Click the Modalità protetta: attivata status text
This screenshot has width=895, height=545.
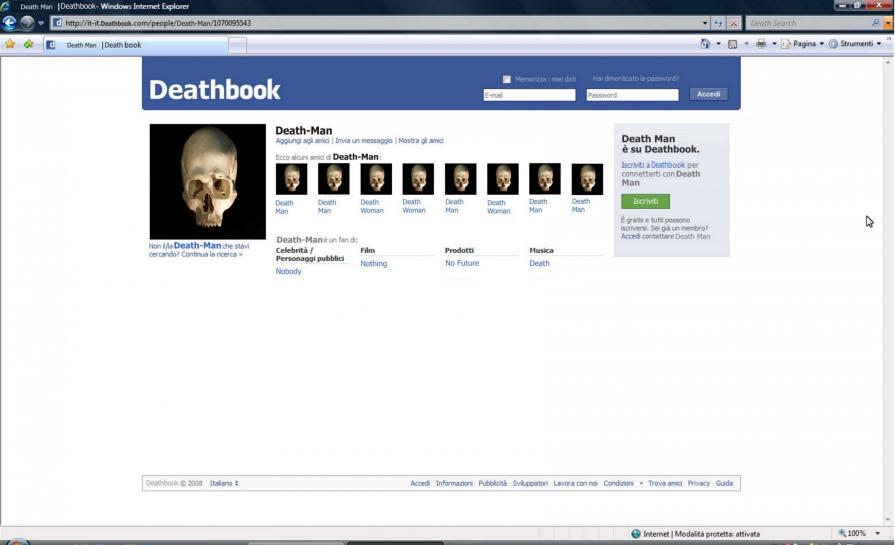pos(717,534)
